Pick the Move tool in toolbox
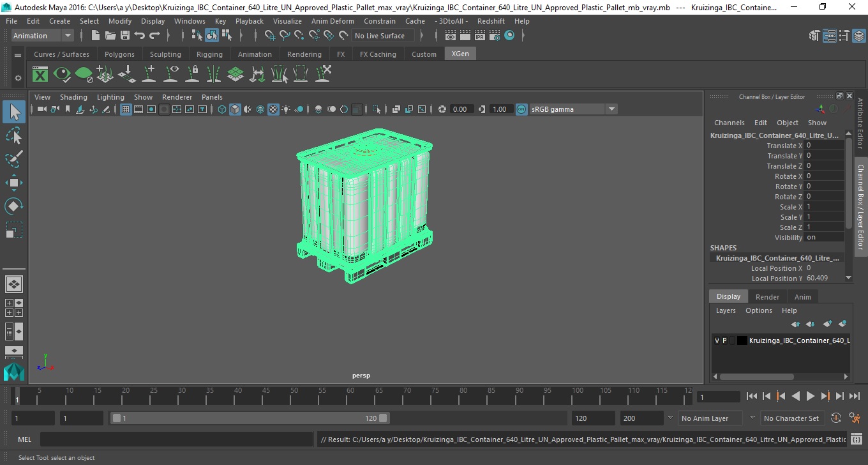 point(14,183)
